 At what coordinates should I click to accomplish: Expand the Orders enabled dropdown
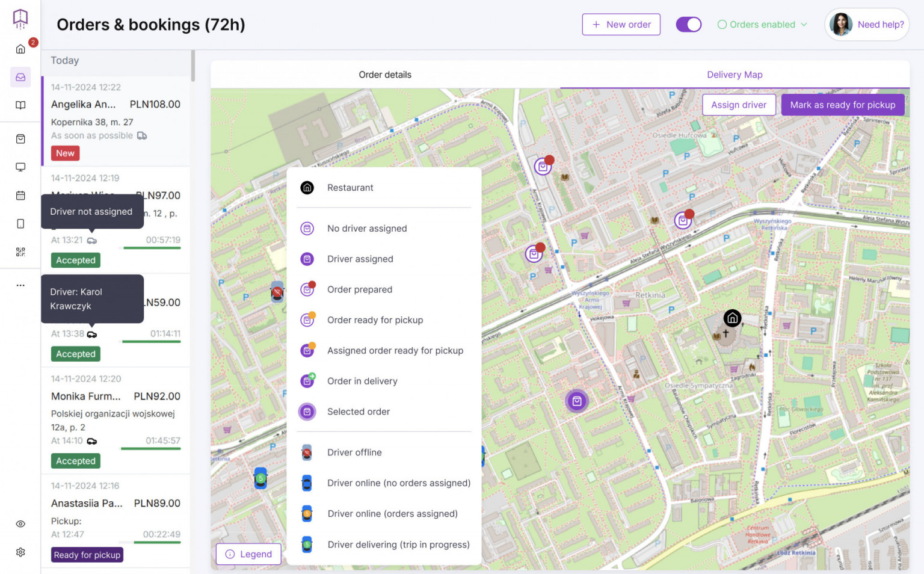[762, 25]
